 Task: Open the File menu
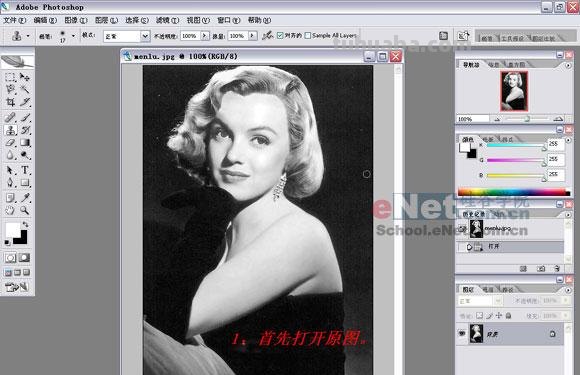(14, 20)
